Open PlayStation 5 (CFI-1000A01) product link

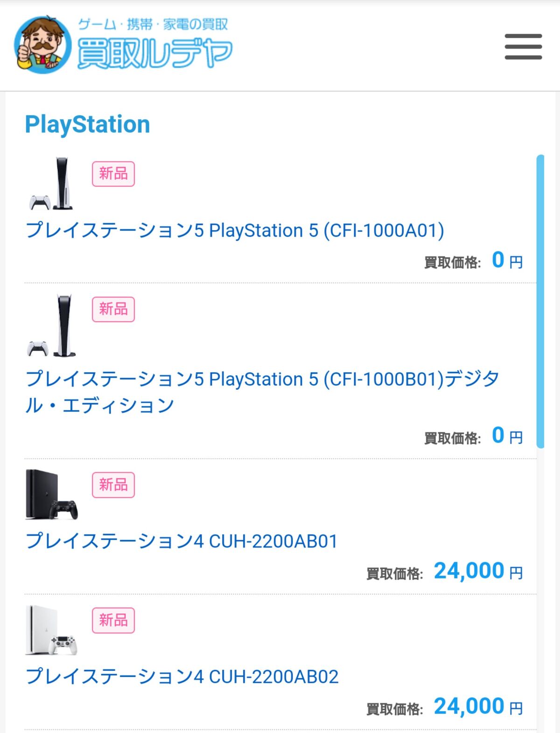tap(235, 231)
